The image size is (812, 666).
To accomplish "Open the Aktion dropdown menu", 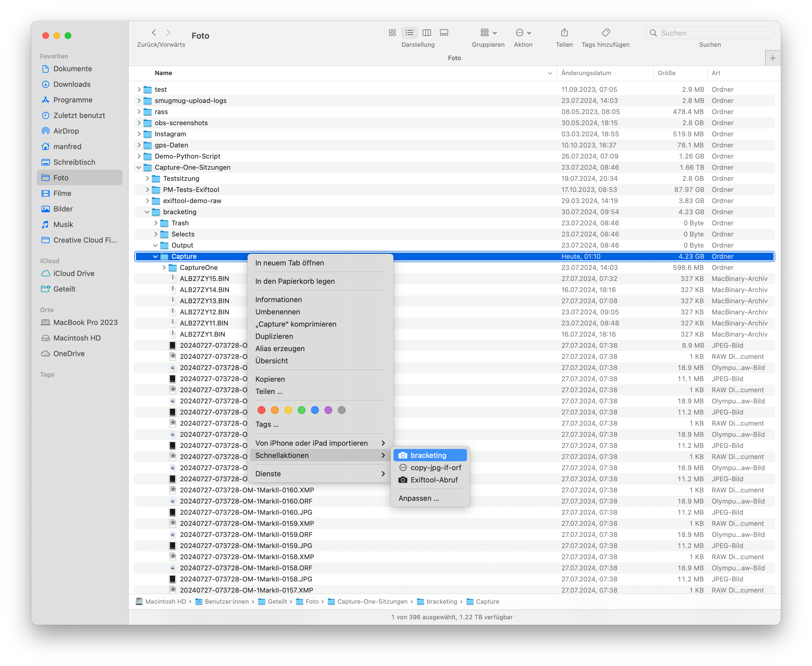I will pos(523,33).
